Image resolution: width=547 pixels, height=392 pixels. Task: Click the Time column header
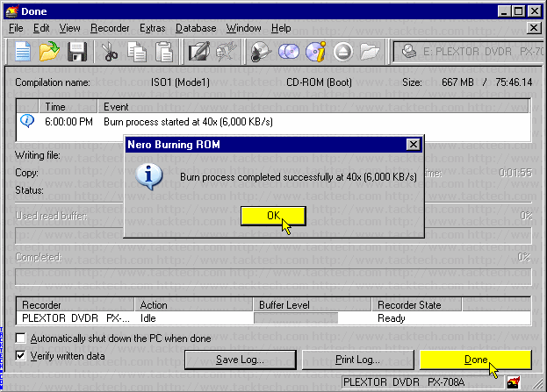coord(68,107)
